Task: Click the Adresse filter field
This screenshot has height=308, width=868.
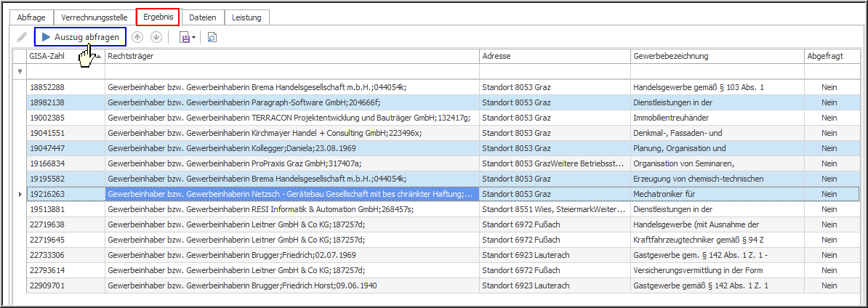Action: (555, 72)
